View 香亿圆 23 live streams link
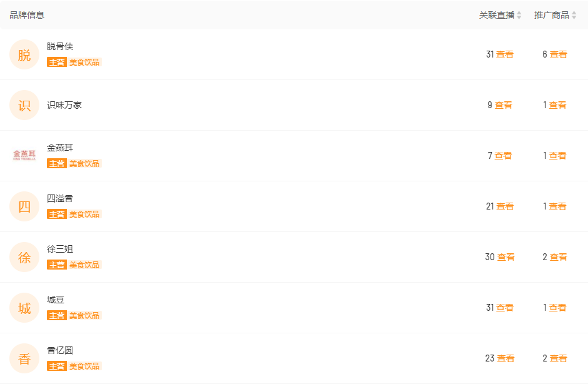Viewport: 588px width, 384px height. click(506, 358)
